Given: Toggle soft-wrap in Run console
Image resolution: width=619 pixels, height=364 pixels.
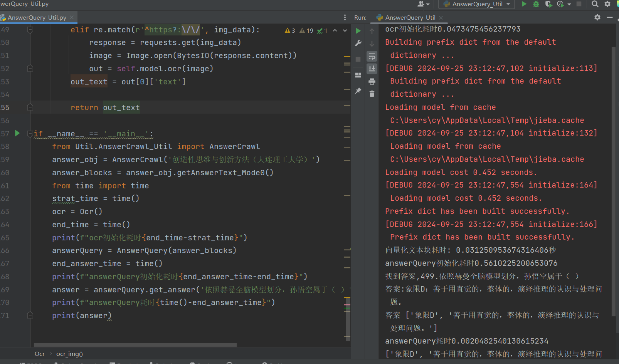Looking at the screenshot, I should pyautogui.click(x=372, y=56).
